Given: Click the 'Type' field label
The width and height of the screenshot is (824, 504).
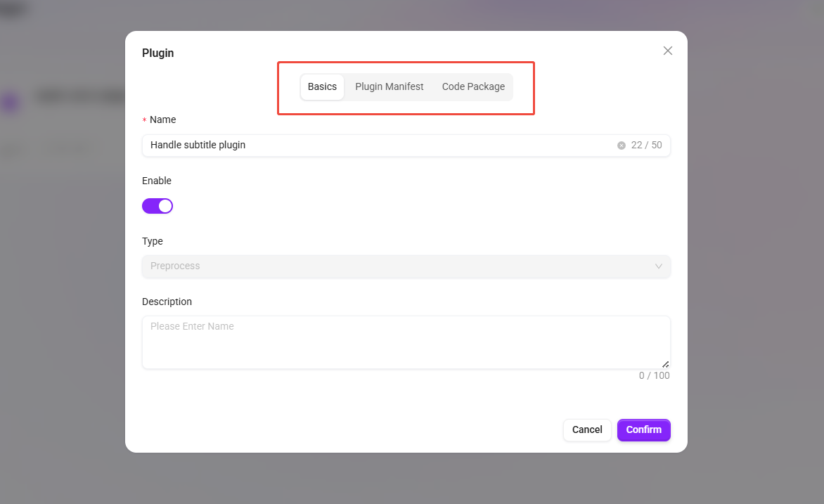Looking at the screenshot, I should tap(153, 241).
